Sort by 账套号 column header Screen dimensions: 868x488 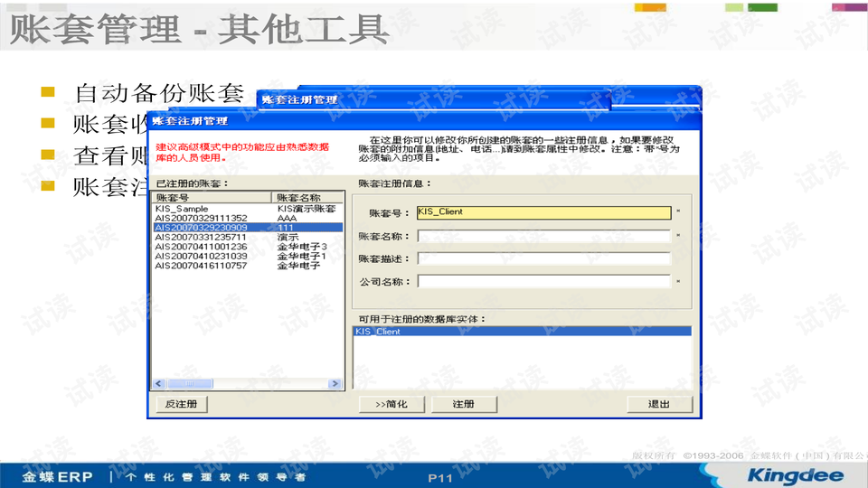tap(212, 197)
